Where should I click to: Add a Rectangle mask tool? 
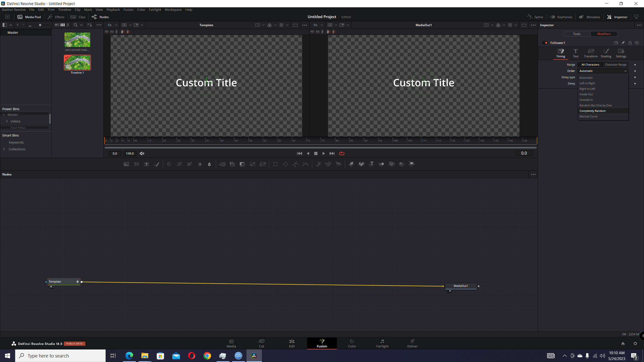pyautogui.click(x=275, y=164)
